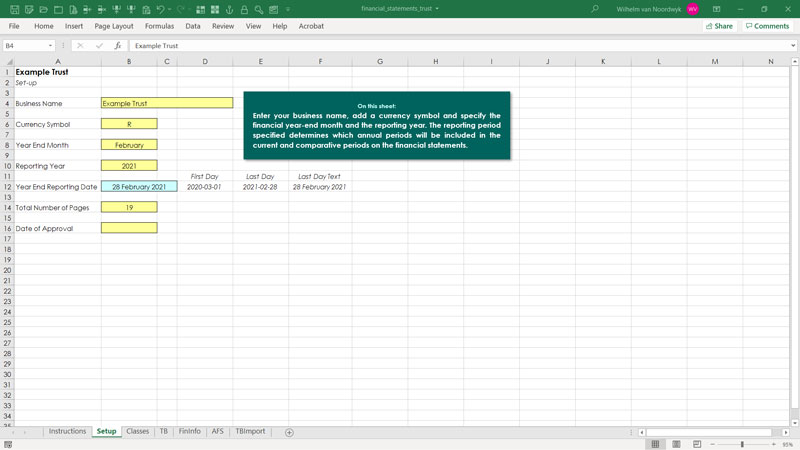Click the insert function fx icon
800x450 pixels.
[118, 45]
